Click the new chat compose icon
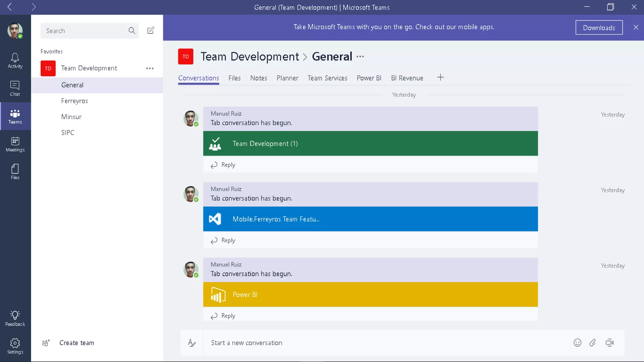644x362 pixels. click(151, 30)
